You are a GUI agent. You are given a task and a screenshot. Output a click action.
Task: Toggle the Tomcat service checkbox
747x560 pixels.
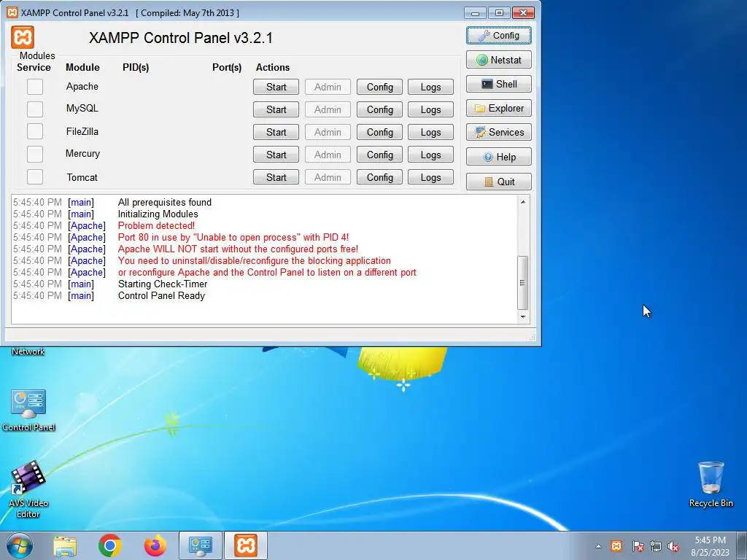pyautogui.click(x=35, y=176)
